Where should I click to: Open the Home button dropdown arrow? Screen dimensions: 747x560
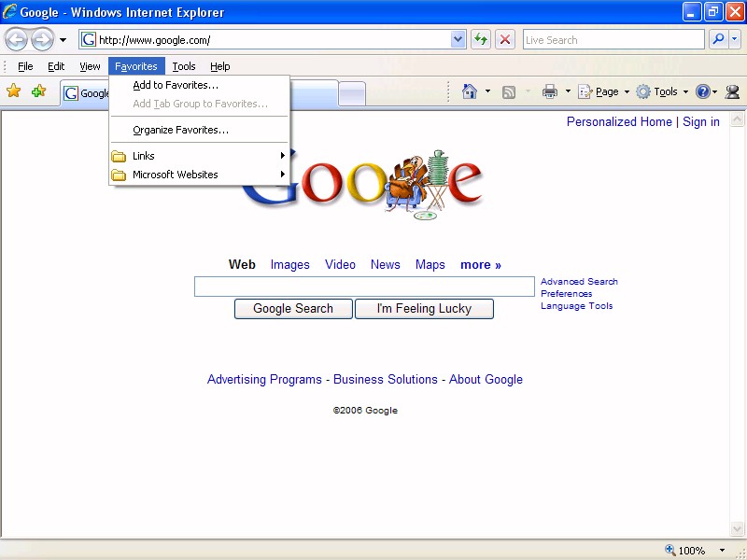point(487,91)
